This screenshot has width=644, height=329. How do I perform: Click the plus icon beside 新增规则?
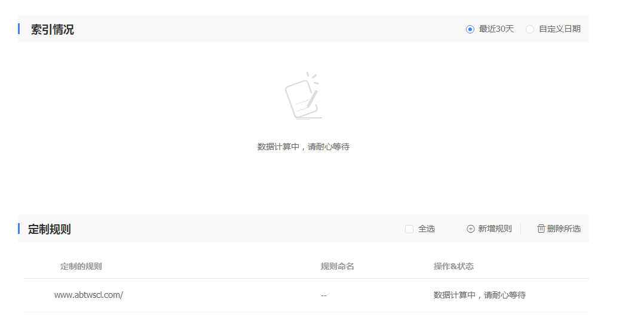coord(471,229)
